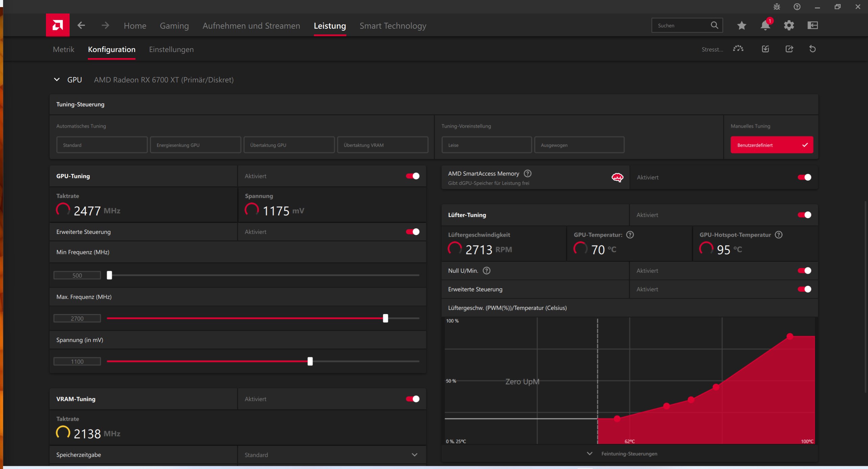Click the Stresst... label
The image size is (868, 469).
[x=712, y=49]
